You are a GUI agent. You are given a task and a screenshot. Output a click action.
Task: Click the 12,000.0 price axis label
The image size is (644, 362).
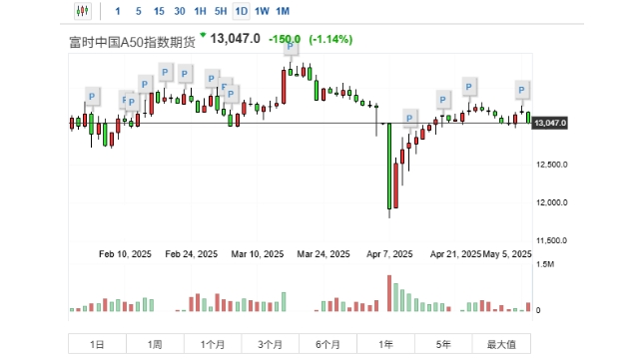(x=551, y=202)
